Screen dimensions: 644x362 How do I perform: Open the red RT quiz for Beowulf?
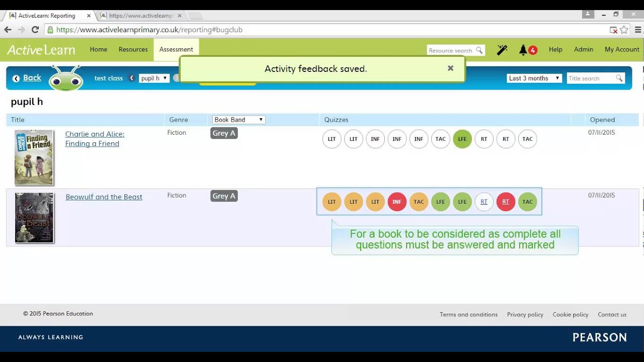tap(506, 202)
